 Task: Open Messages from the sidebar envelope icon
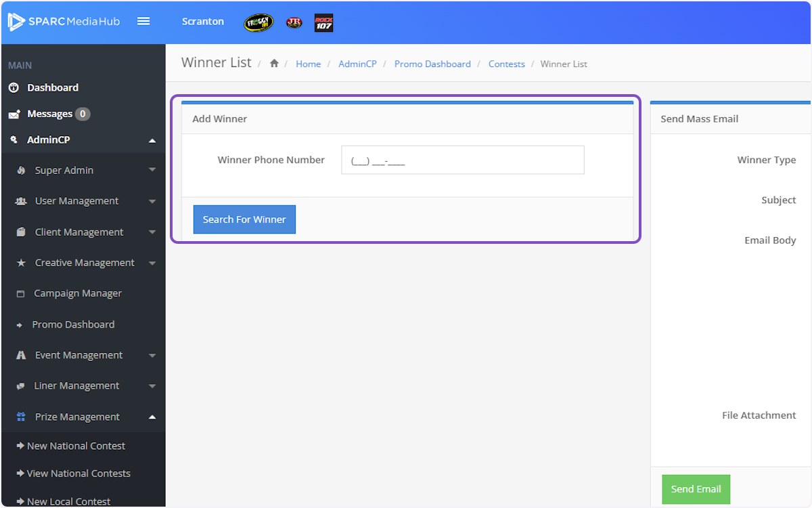pyautogui.click(x=14, y=113)
